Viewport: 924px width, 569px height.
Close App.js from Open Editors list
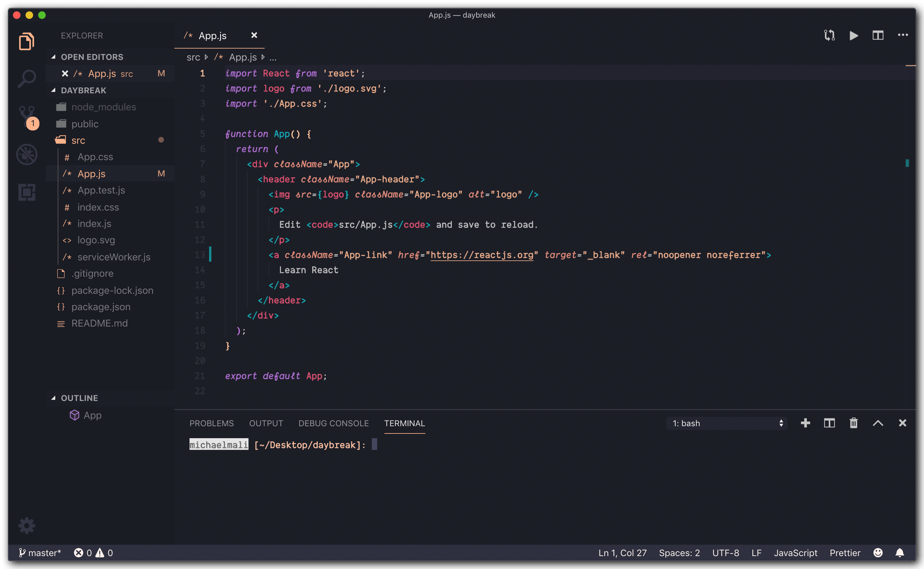[x=65, y=73]
